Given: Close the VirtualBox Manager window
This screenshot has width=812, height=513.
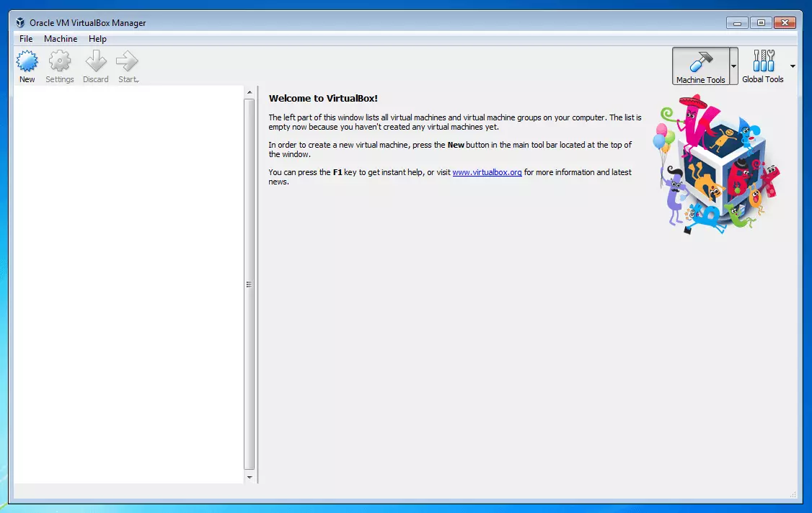Looking at the screenshot, I should click(785, 23).
